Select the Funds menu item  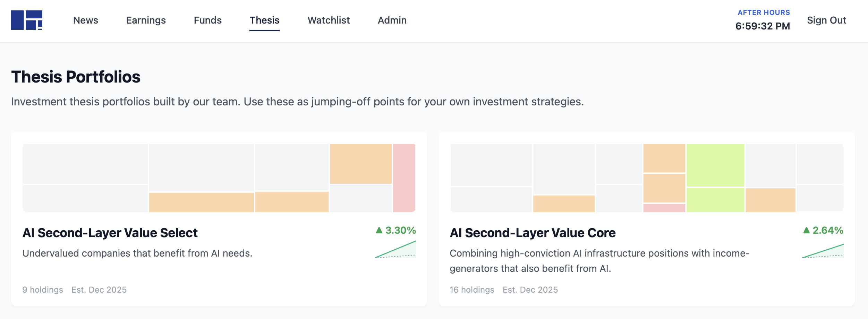pos(207,21)
